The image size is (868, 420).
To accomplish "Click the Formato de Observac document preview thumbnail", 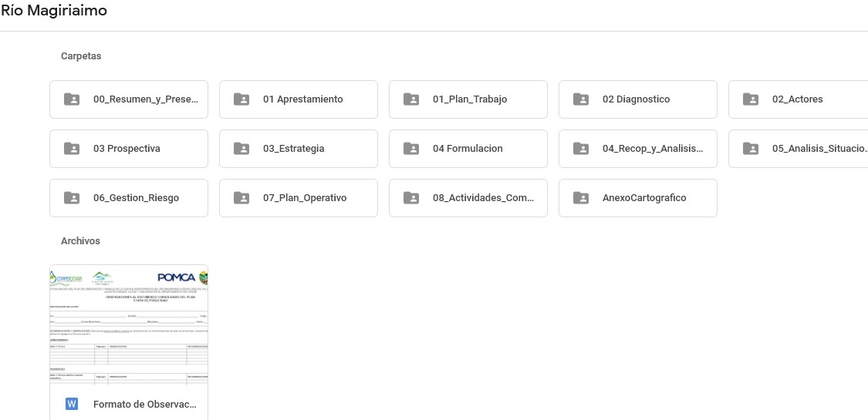I will pos(129,325).
